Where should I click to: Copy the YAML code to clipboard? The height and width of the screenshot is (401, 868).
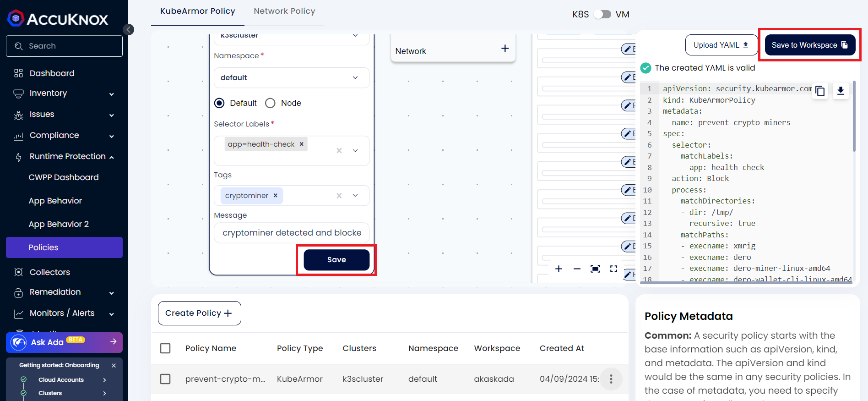point(820,91)
